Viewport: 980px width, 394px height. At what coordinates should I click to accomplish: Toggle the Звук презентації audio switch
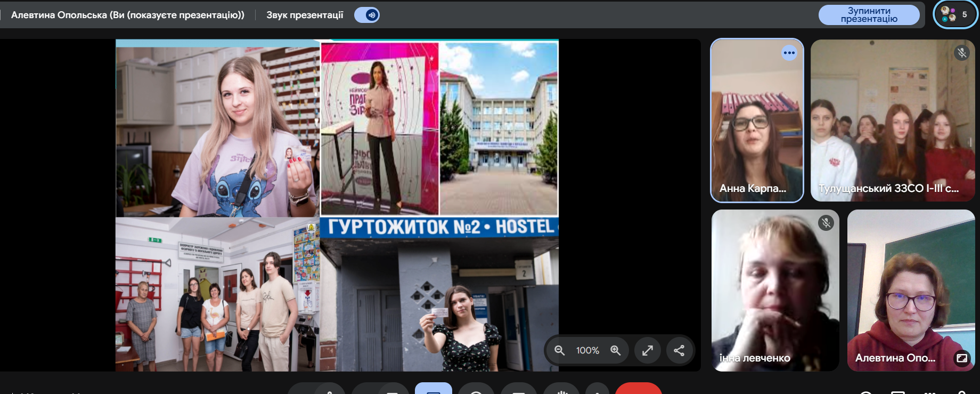pyautogui.click(x=366, y=15)
